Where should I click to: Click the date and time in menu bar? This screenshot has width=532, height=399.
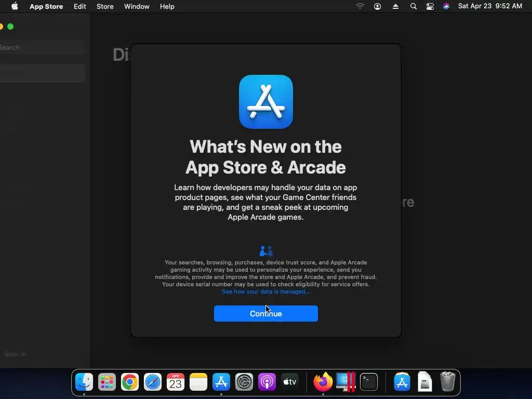pyautogui.click(x=490, y=6)
